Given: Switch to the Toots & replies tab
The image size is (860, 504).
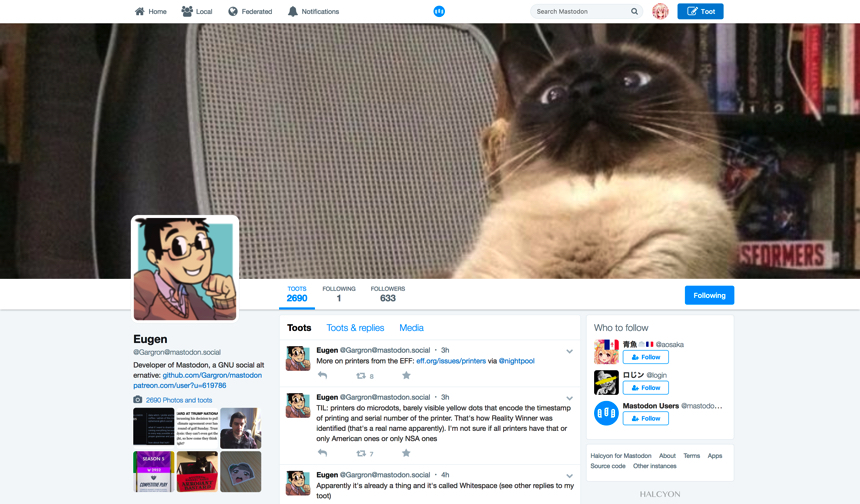Looking at the screenshot, I should (x=355, y=328).
